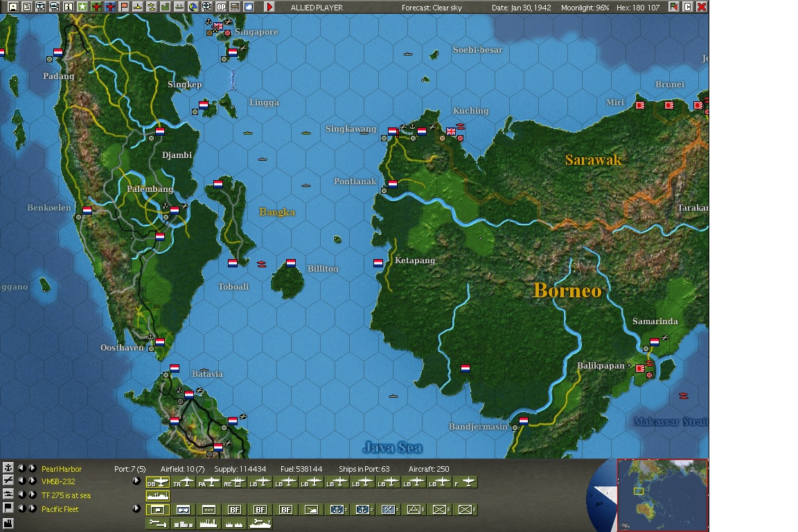Click the red plane on blue background icon
This screenshot has width=798, height=532.
(x=110, y=7)
